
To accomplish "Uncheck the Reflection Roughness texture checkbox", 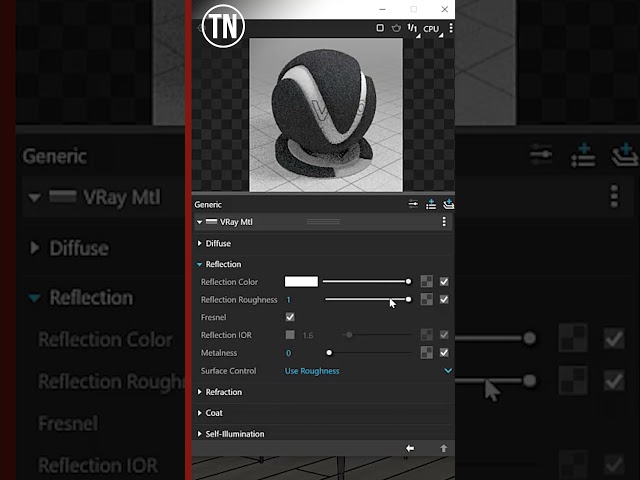I will coord(444,300).
